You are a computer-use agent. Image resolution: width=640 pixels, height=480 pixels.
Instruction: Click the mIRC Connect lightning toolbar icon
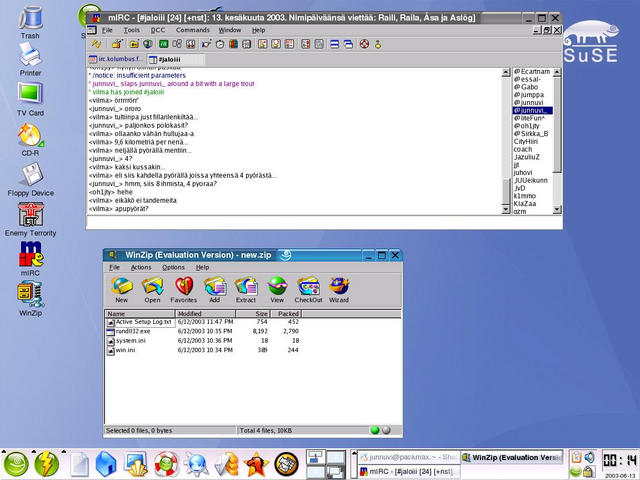pyautogui.click(x=96, y=44)
